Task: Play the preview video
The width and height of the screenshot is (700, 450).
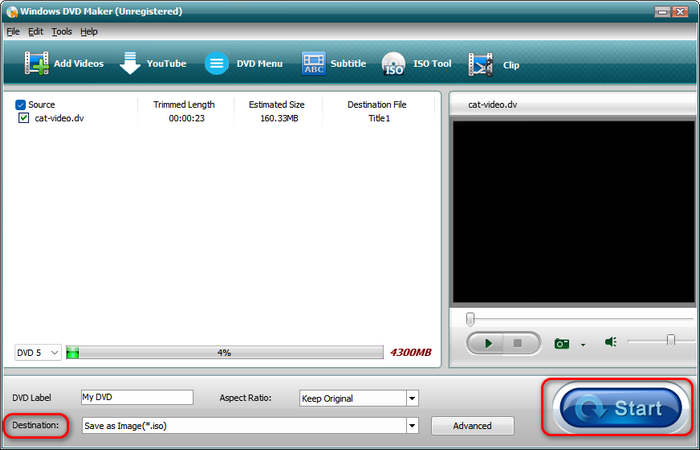Action: tap(488, 343)
